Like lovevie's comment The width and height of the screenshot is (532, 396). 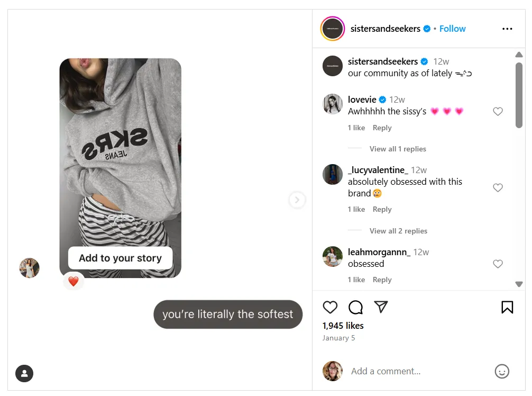498,112
